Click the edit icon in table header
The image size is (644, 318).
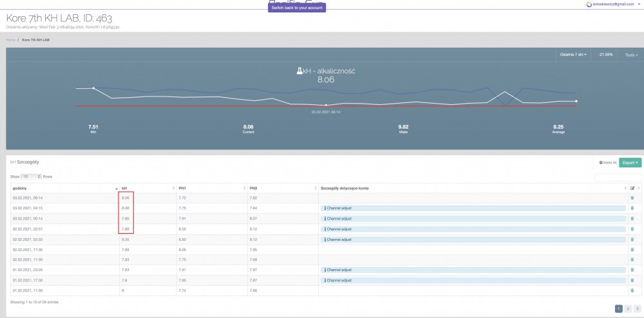point(632,187)
